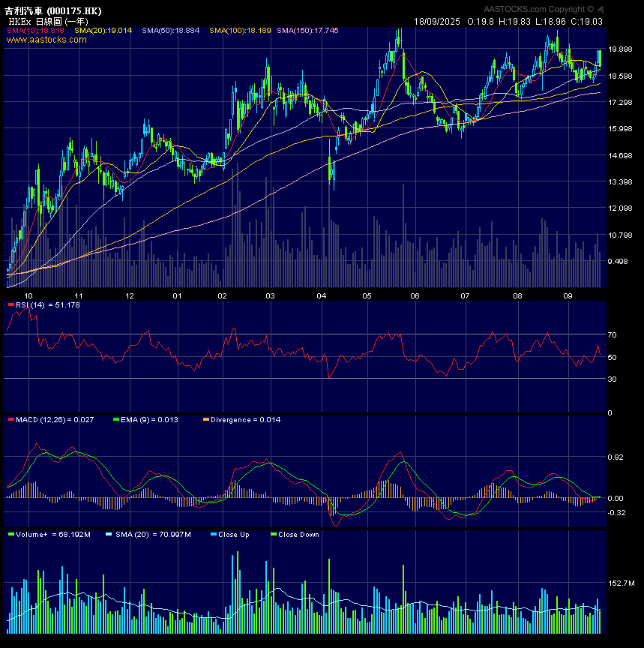Click month label 04 on the time axis
Viewport: 644px width, 648px height.
(x=322, y=296)
